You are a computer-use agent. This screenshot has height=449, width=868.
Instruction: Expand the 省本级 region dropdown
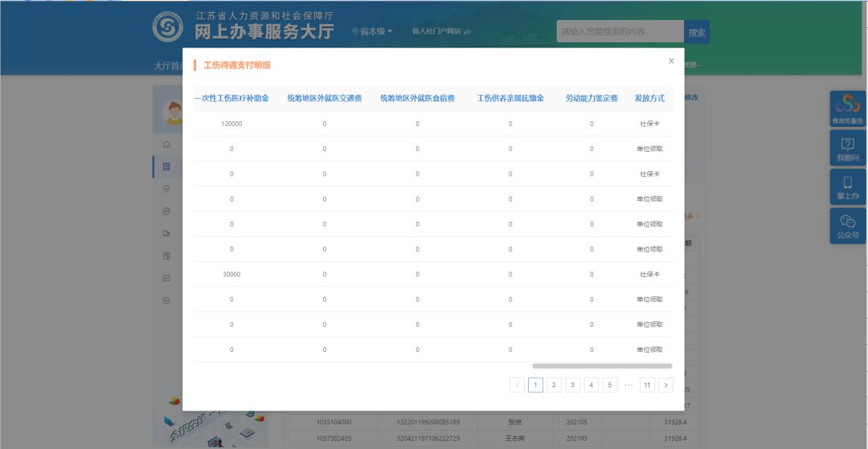372,31
